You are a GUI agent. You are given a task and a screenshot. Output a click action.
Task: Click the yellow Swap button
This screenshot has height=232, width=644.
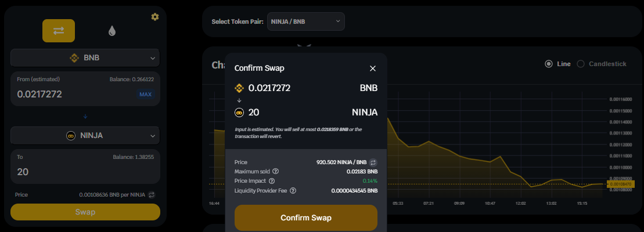click(85, 212)
